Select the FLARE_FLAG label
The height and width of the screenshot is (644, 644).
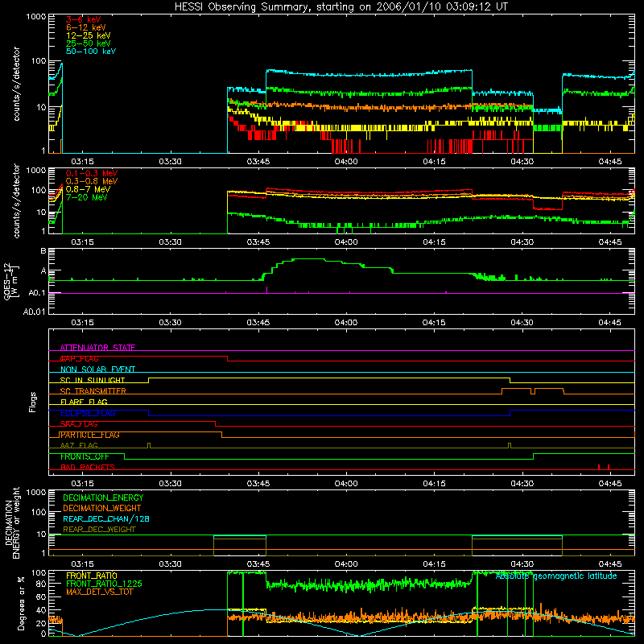pos(84,402)
